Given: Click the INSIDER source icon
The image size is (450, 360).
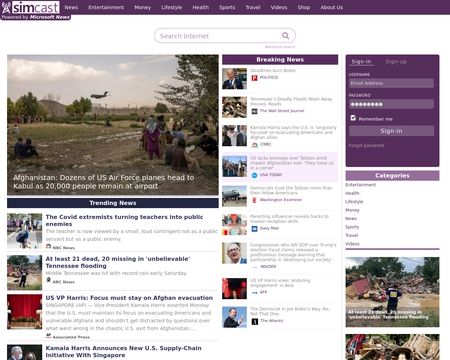Looking at the screenshot, I should (x=254, y=267).
